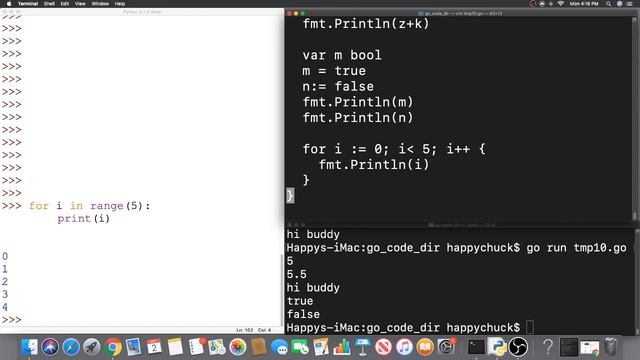Open iBooks app in dock
Screen dimensions: 640x360
425,347
